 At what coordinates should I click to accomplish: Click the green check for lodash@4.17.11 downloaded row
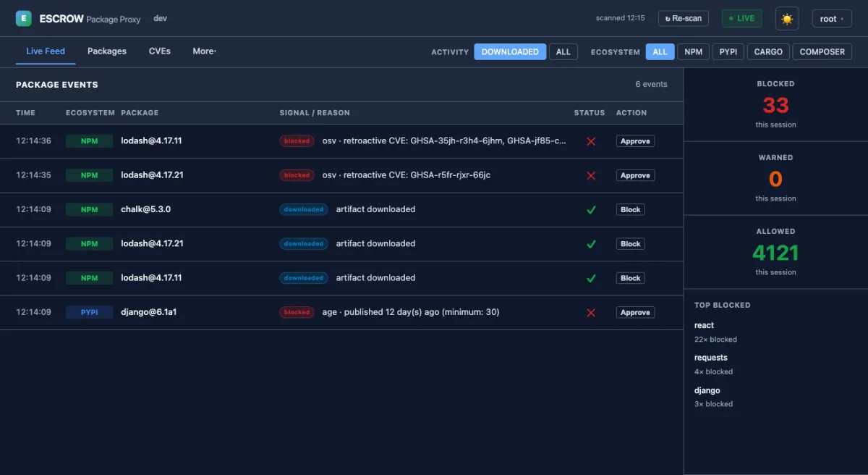591,278
